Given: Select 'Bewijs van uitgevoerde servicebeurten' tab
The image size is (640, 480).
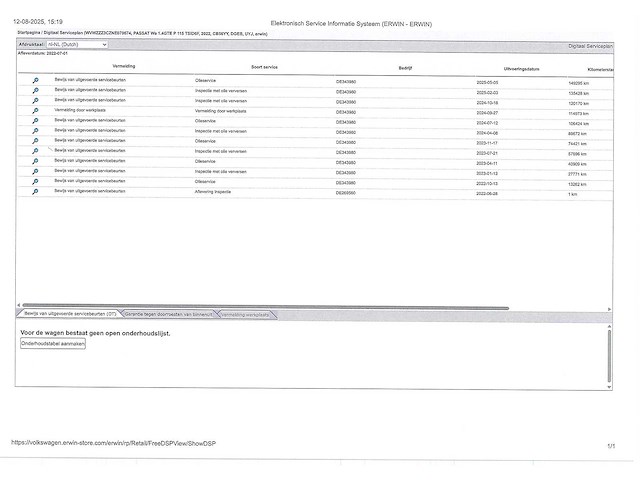Looking at the screenshot, I should (69, 314).
